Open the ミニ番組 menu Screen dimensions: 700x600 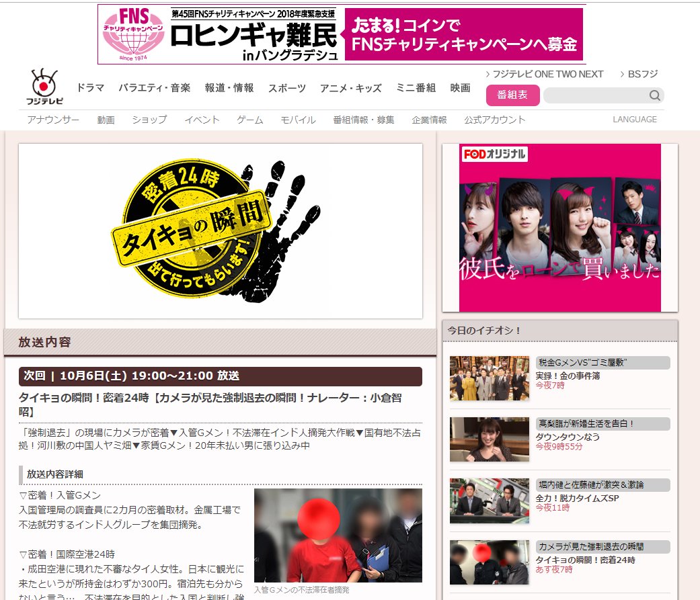[416, 88]
